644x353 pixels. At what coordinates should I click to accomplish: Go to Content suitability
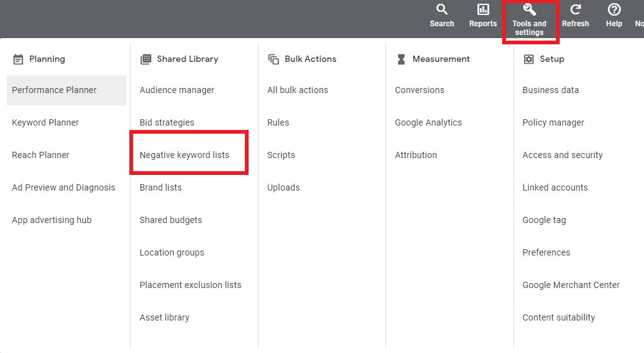point(558,317)
